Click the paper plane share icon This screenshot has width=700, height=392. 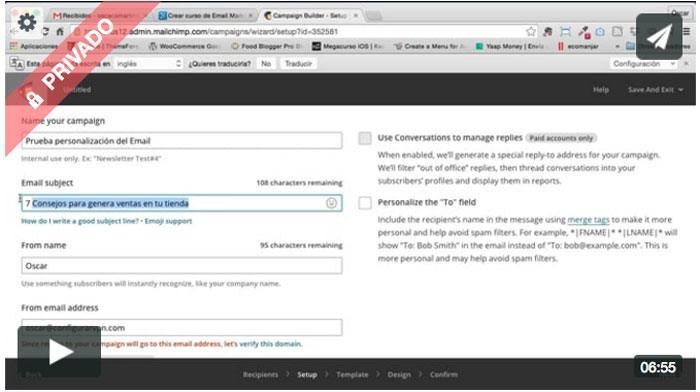(x=659, y=37)
